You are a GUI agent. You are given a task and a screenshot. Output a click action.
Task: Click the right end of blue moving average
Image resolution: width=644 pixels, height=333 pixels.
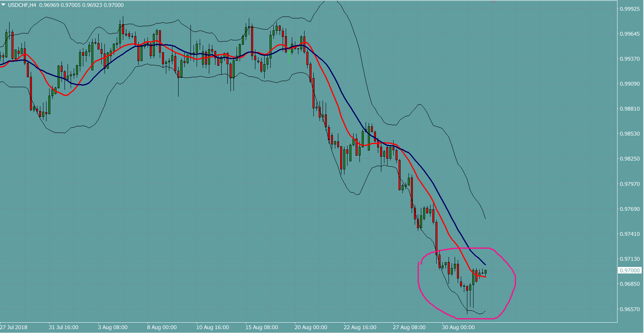[485, 265]
